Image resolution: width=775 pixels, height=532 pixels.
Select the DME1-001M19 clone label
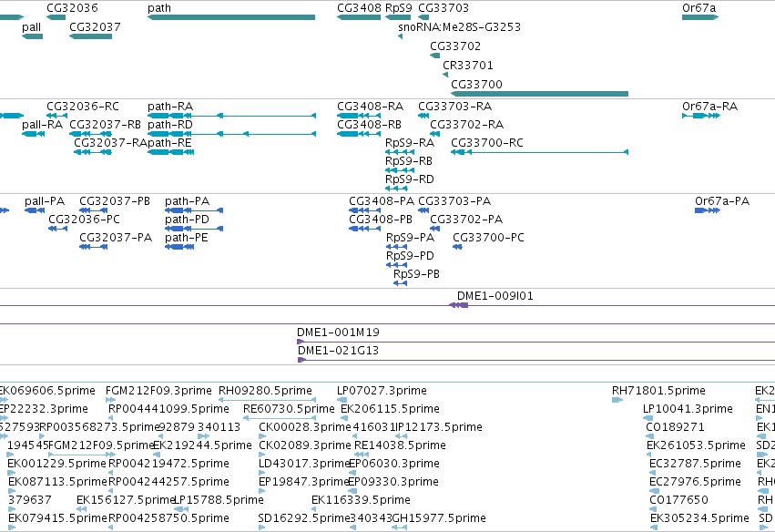pyautogui.click(x=338, y=332)
